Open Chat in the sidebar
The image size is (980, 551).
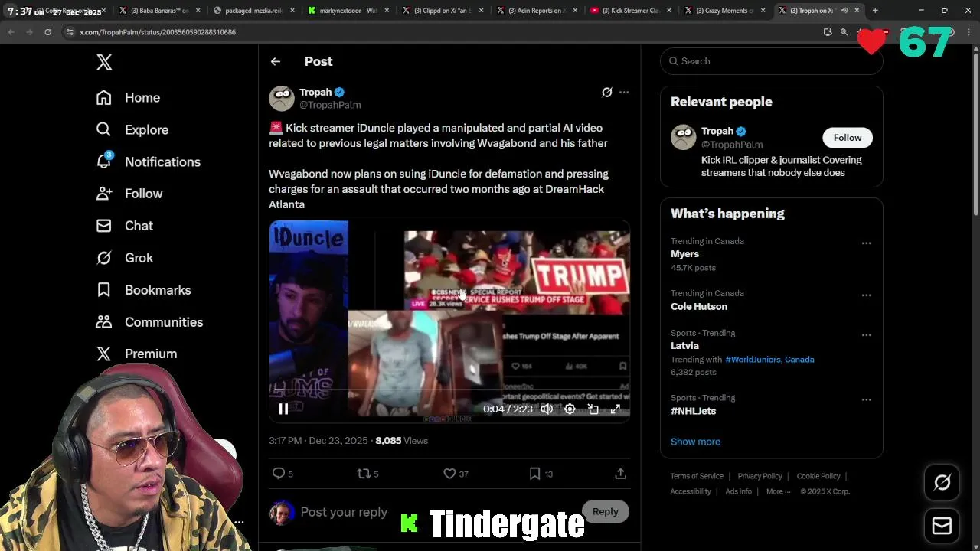(124, 226)
